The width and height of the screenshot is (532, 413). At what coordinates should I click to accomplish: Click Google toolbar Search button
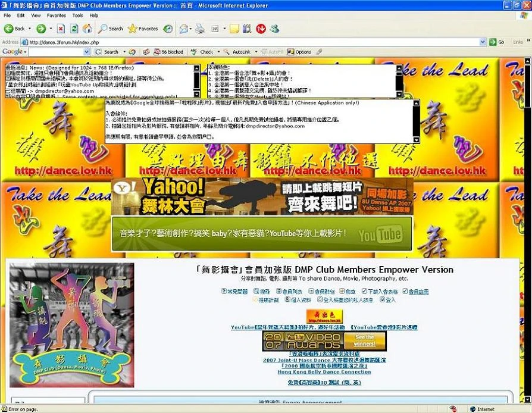coord(108,52)
